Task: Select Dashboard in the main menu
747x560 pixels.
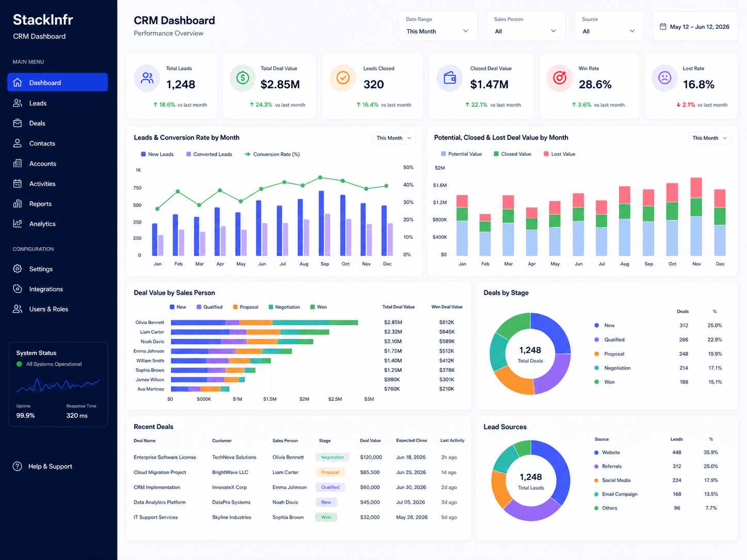Action: 58,83
